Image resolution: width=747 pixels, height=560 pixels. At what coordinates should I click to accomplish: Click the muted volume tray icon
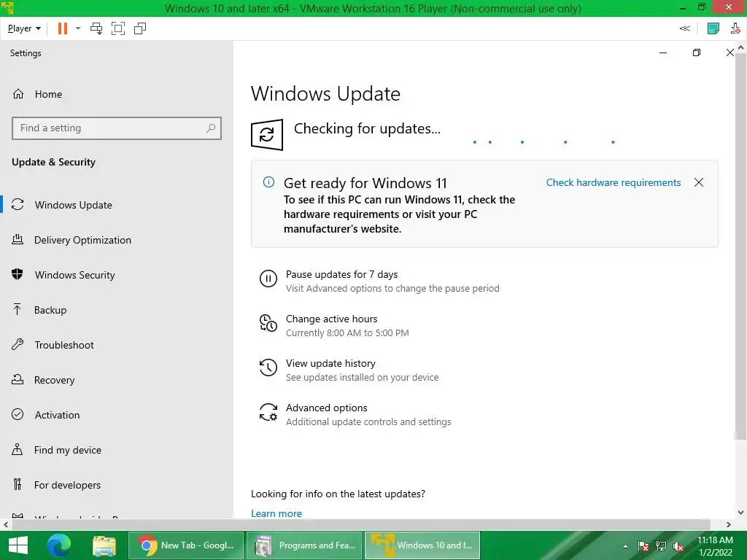(x=678, y=546)
